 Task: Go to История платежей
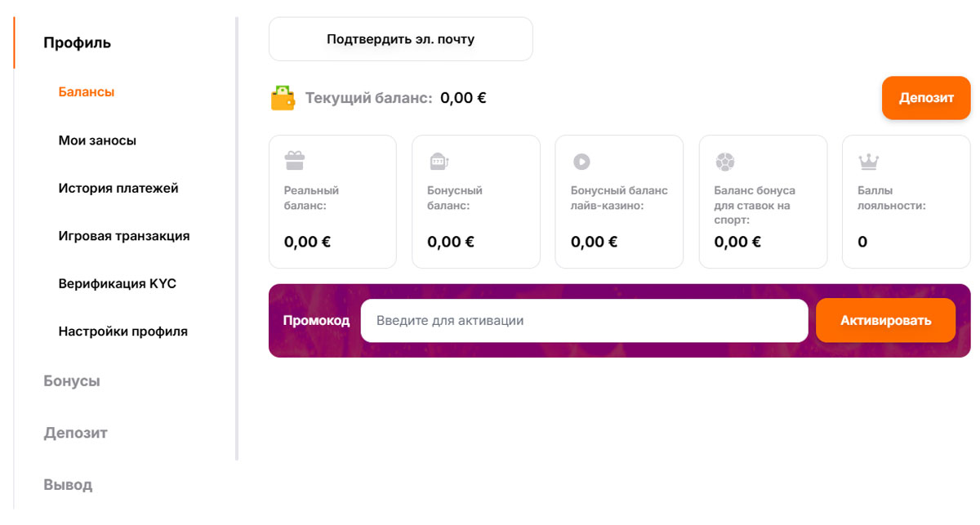(x=118, y=189)
